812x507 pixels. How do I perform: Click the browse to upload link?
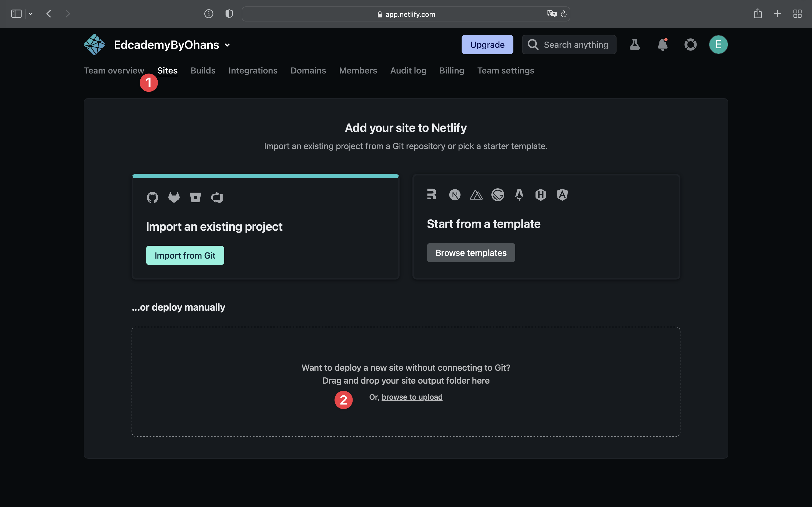(412, 397)
